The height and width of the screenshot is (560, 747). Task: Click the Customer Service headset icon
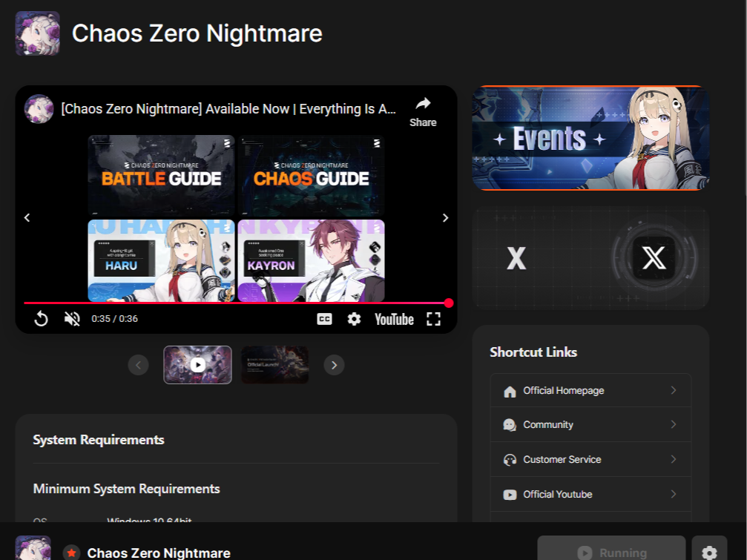click(x=510, y=460)
